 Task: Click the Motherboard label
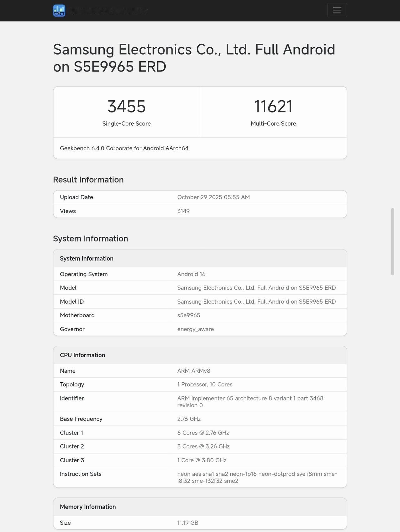click(77, 315)
